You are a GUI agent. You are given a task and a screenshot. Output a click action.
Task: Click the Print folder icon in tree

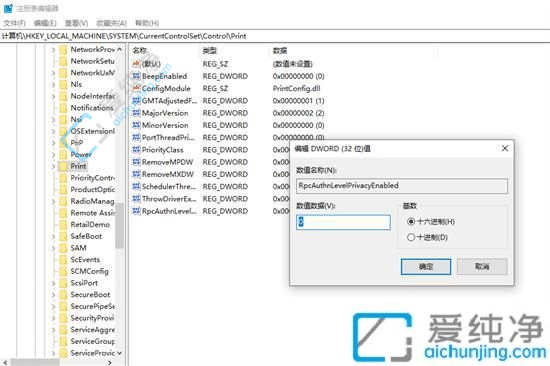pyautogui.click(x=63, y=166)
